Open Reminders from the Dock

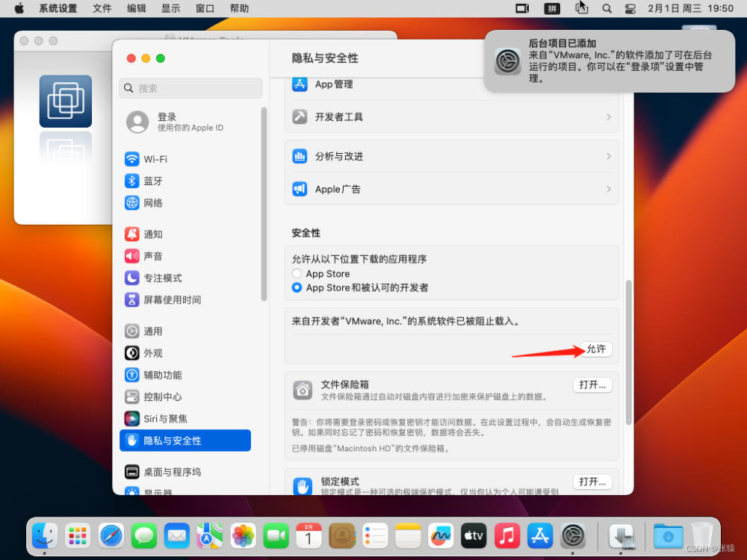(375, 535)
